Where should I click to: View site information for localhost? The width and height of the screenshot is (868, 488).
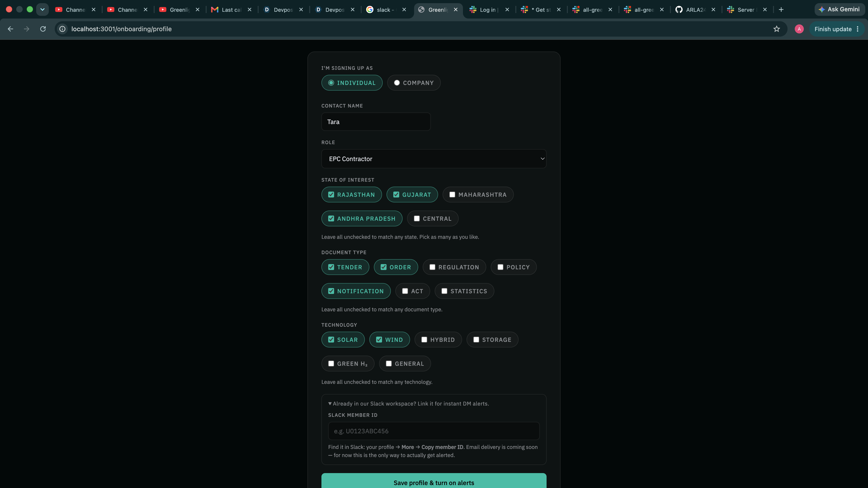coord(63,29)
